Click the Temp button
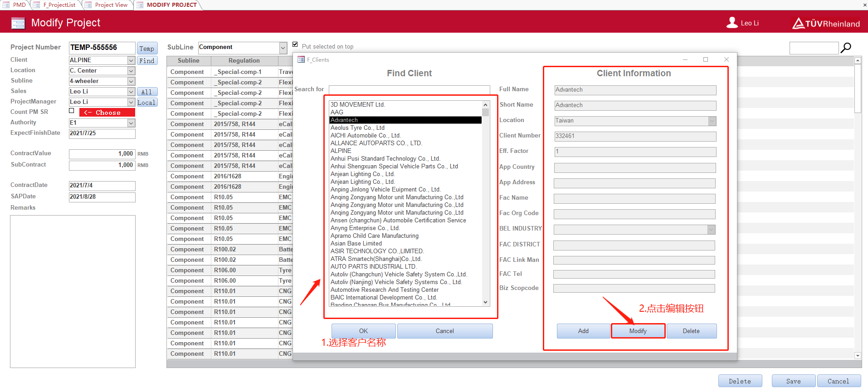 tap(147, 49)
